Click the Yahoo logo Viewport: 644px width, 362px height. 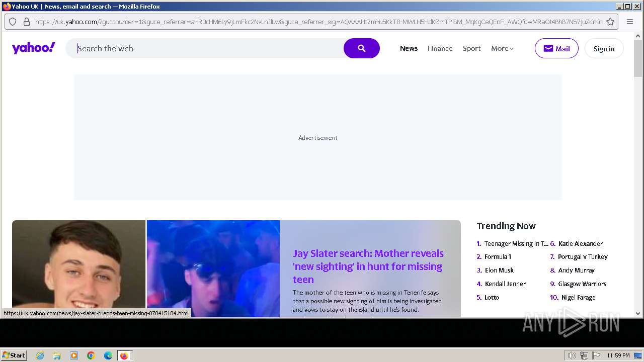pos(34,48)
